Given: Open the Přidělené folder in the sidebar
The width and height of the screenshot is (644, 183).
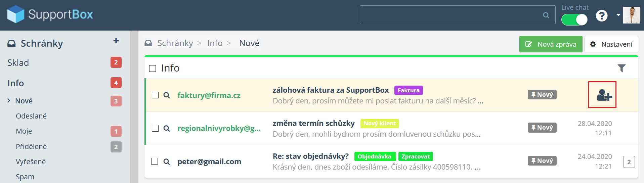Looking at the screenshot, I should 31,146.
